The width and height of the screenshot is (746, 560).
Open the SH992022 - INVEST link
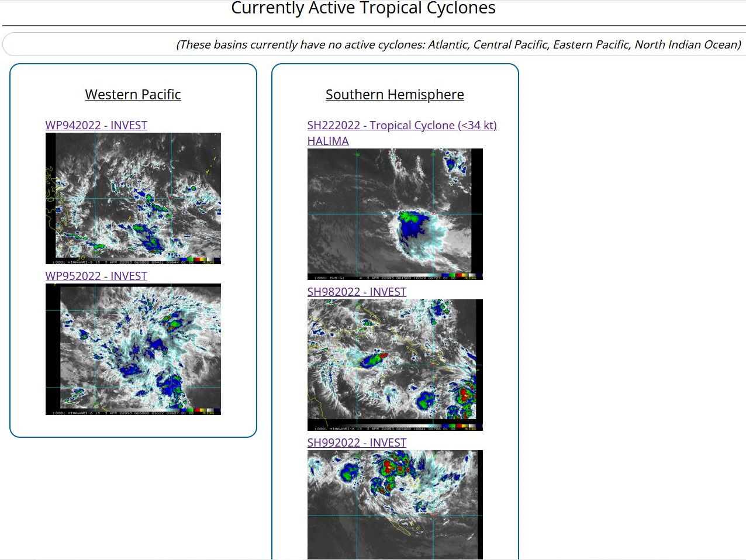pyautogui.click(x=357, y=443)
